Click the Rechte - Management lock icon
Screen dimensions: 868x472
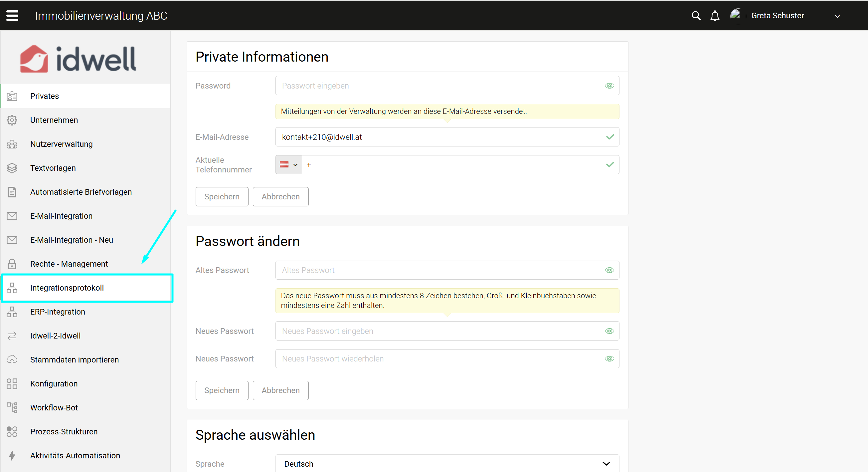[12, 264]
